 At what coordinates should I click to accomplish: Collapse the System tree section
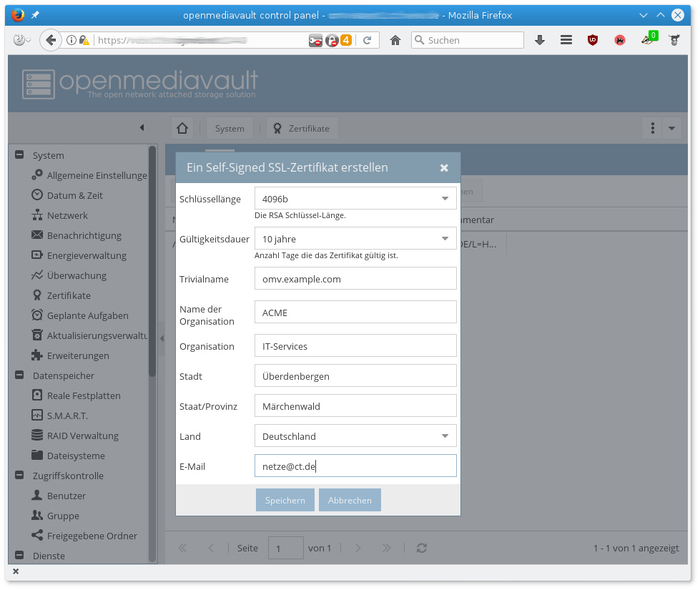tap(19, 155)
